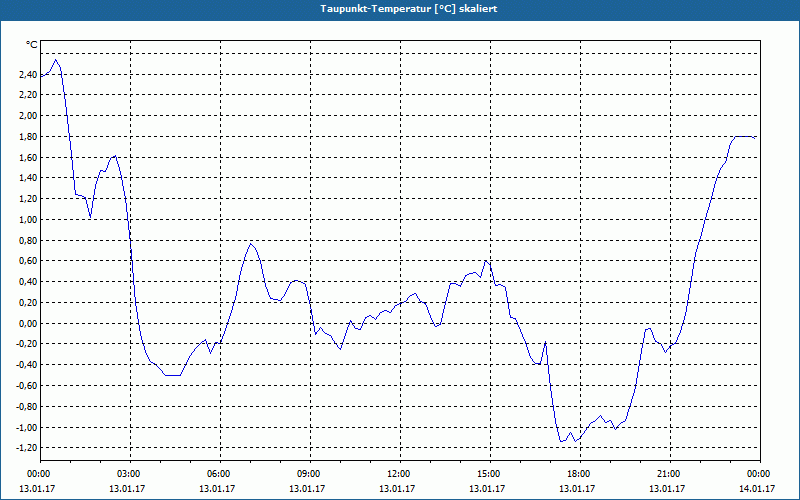Pick the 21:00 time label
Screen dimensions: 800x500
click(670, 474)
